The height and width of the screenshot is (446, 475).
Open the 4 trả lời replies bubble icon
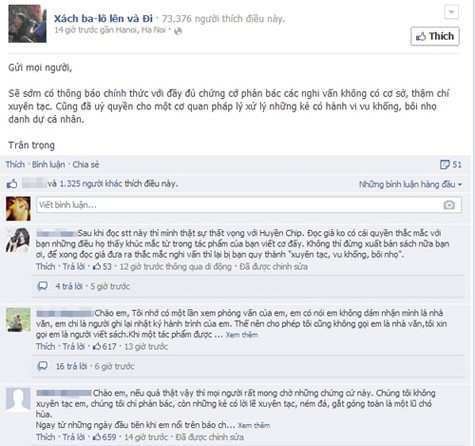click(x=43, y=286)
